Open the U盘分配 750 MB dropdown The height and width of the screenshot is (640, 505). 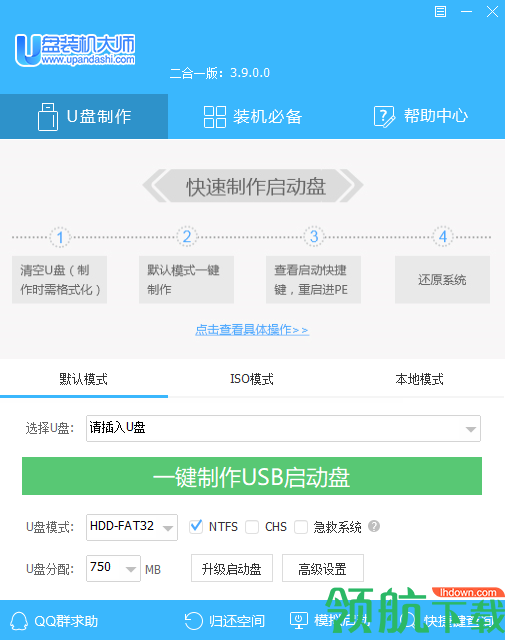point(113,568)
